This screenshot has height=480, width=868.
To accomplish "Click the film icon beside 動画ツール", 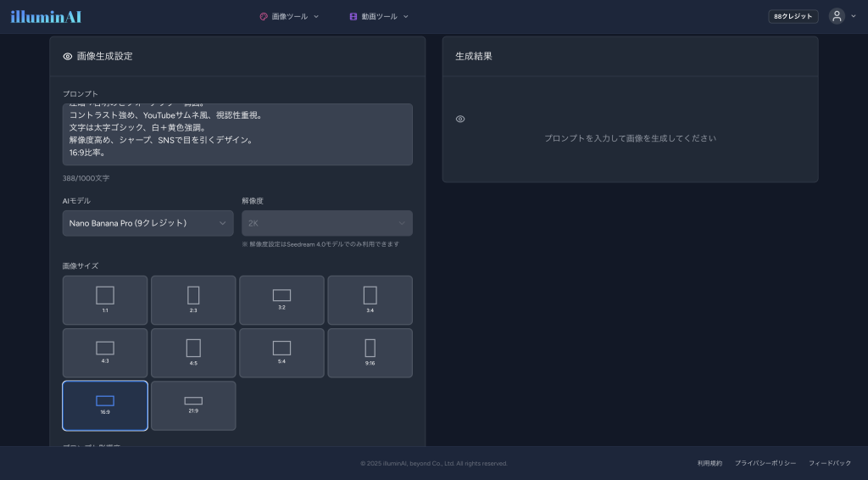I will [x=353, y=16].
